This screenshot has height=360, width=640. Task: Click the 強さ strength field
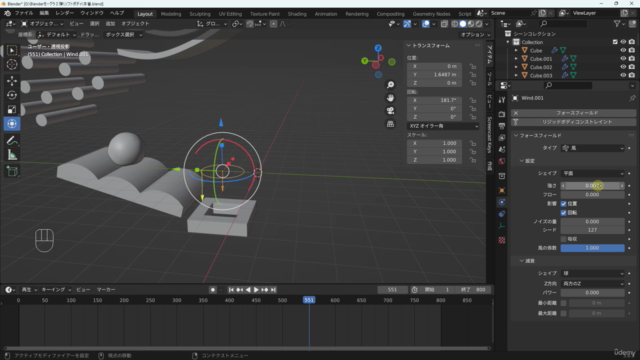[x=593, y=186]
